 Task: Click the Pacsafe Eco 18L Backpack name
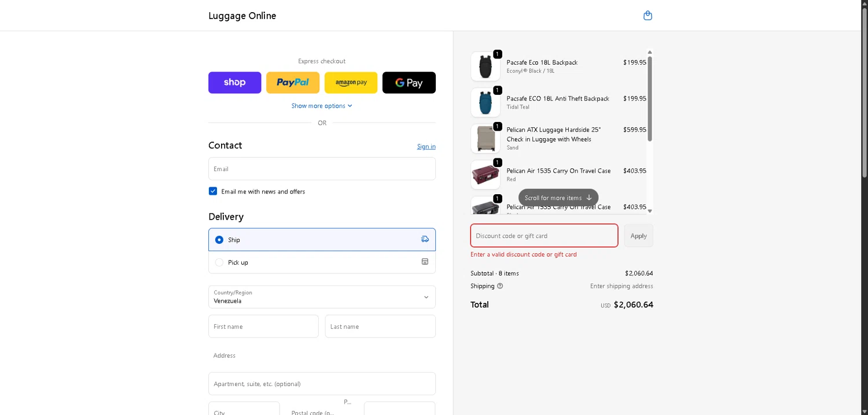[542, 62]
